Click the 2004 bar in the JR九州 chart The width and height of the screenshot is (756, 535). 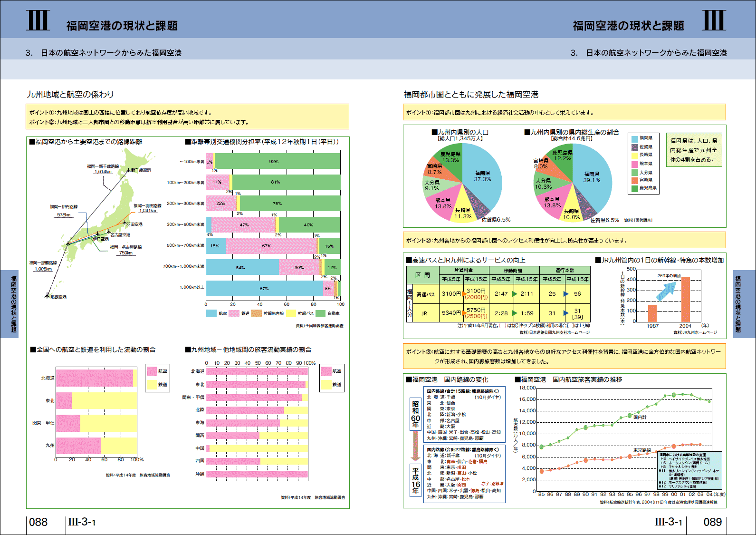(x=686, y=300)
